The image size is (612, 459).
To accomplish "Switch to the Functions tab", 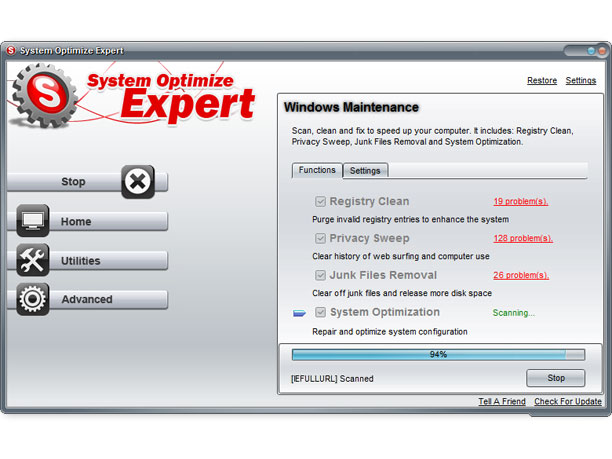I will tap(317, 170).
